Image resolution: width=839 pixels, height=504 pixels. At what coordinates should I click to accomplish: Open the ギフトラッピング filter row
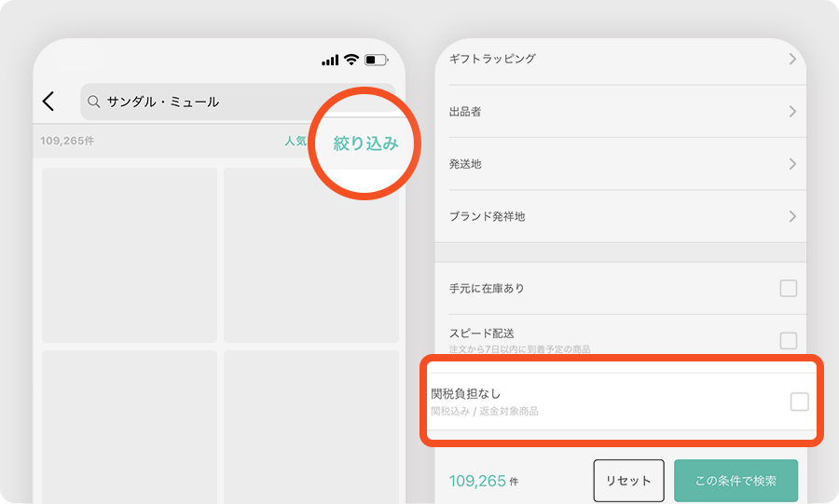coord(621,59)
